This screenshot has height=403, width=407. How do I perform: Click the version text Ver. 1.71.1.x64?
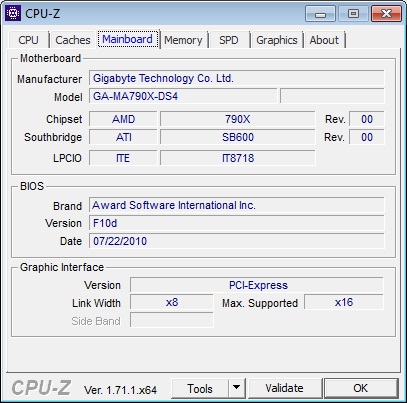(x=120, y=390)
